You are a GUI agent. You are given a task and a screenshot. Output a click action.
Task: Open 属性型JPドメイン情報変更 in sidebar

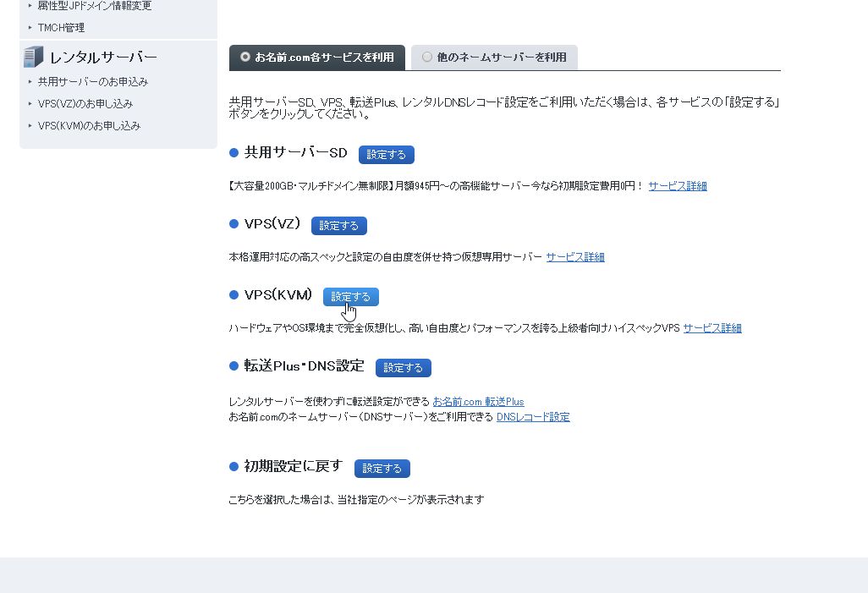(x=94, y=6)
